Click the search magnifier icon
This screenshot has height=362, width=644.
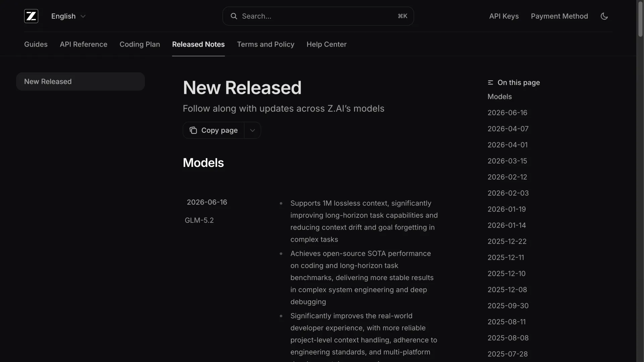234,16
